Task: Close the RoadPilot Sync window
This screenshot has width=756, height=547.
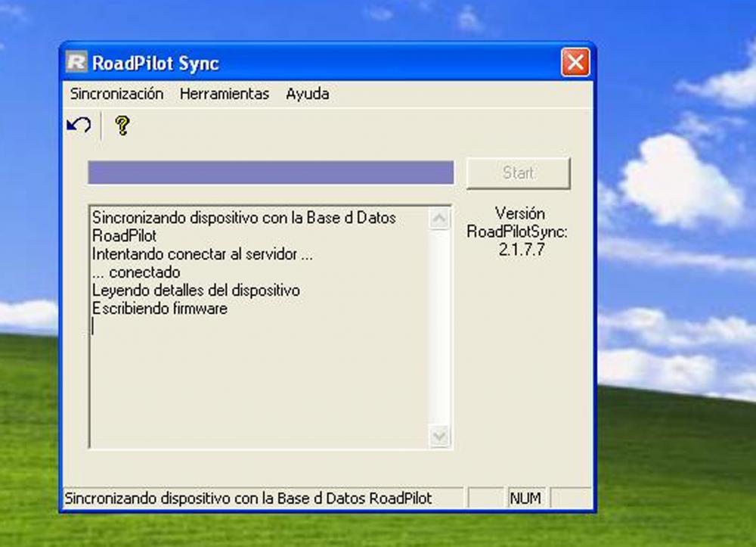Action: pyautogui.click(x=575, y=63)
